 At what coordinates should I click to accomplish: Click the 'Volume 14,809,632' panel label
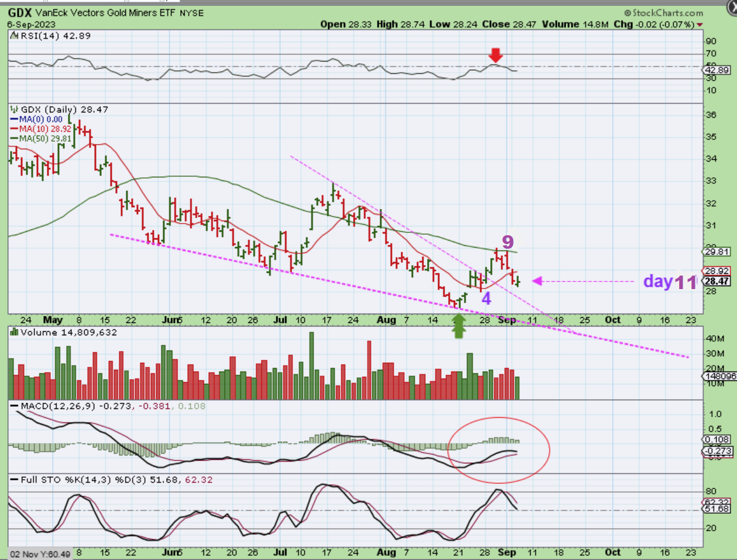coord(68,332)
